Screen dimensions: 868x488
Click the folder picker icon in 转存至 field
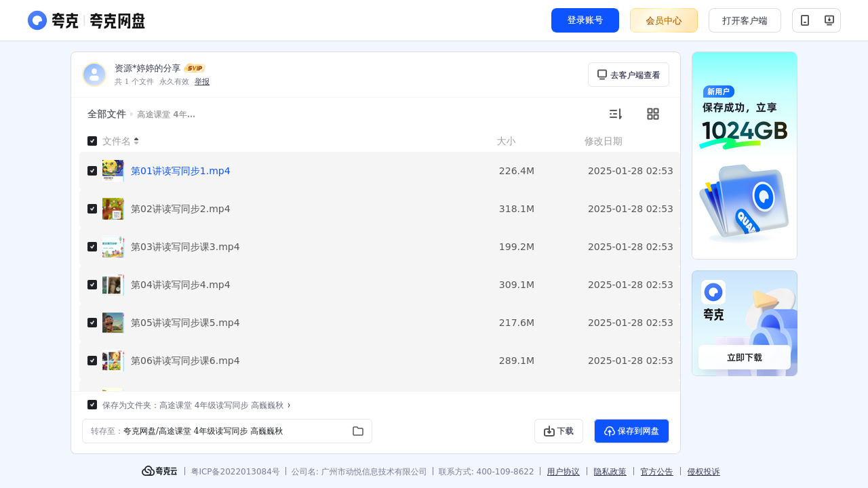coord(358,431)
